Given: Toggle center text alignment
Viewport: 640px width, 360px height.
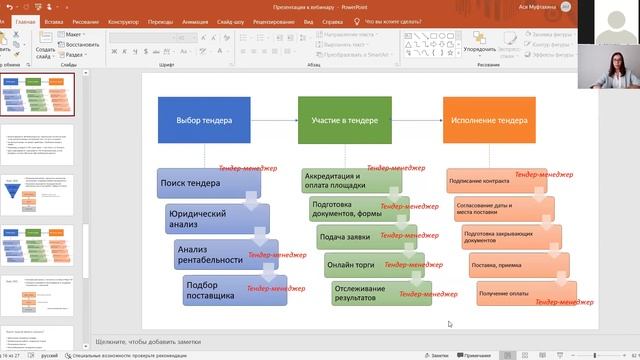Looking at the screenshot, I should pyautogui.click(x=254, y=51).
